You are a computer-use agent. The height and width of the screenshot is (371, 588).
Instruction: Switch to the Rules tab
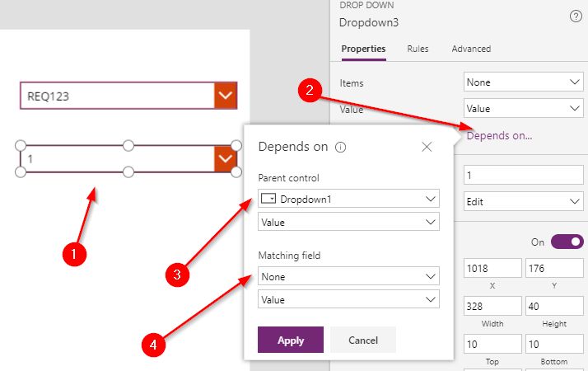[x=418, y=49]
